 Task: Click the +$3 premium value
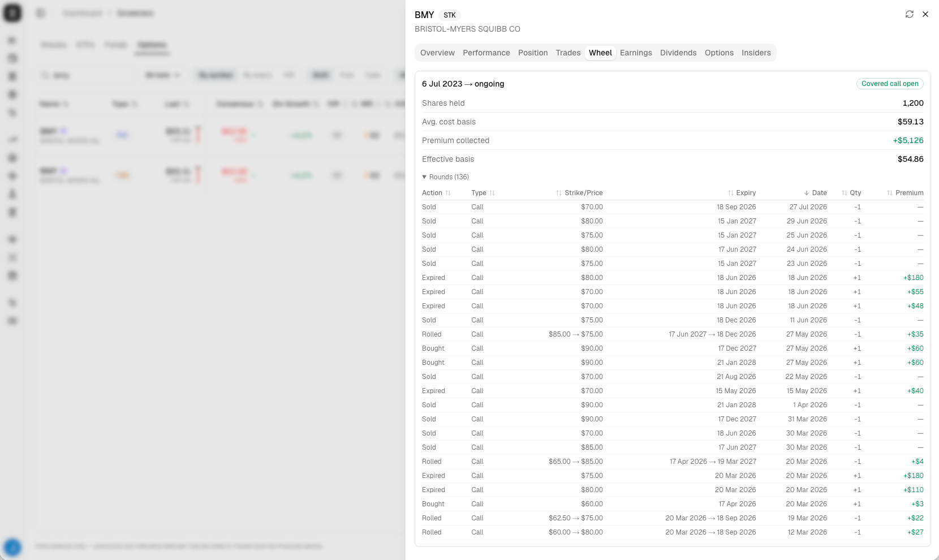click(918, 504)
